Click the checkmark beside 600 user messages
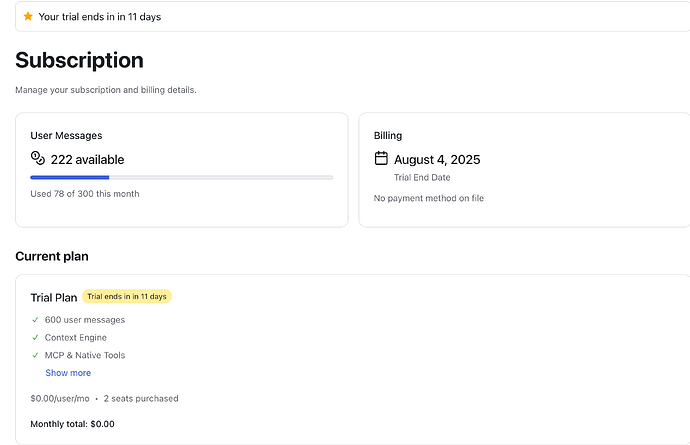 pos(35,320)
